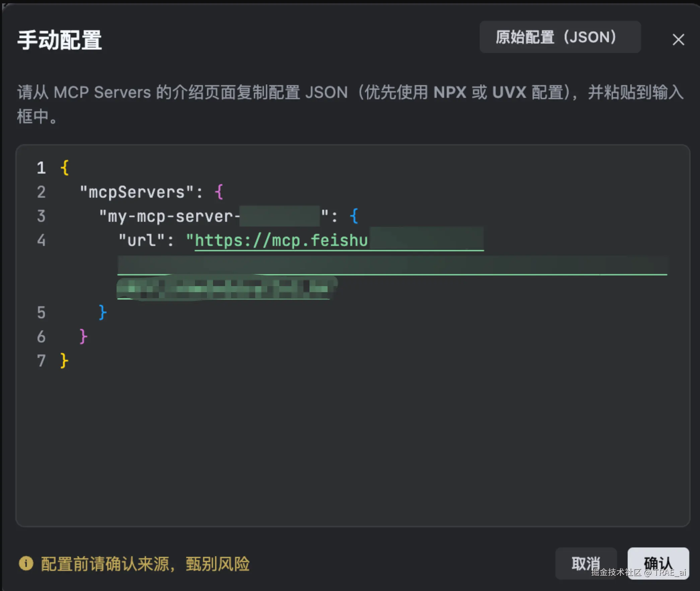The image size is (700, 591).
Task: Click the 手动配置 dialog title
Action: [x=60, y=40]
